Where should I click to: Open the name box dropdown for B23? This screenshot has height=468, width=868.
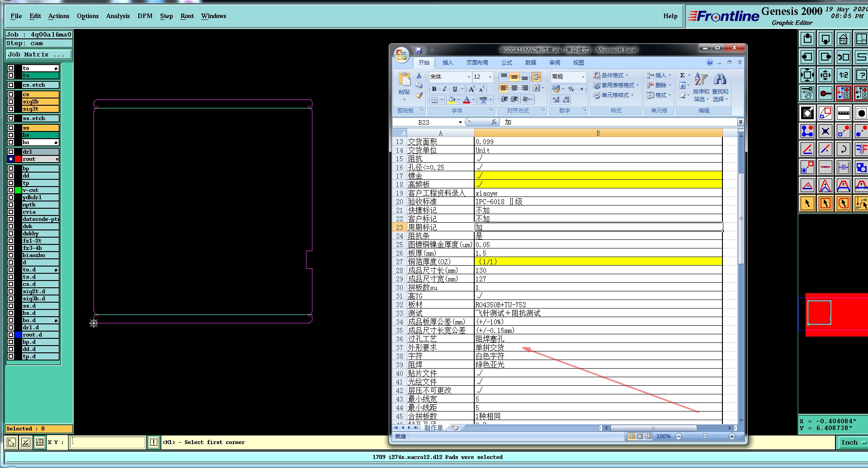(460, 122)
